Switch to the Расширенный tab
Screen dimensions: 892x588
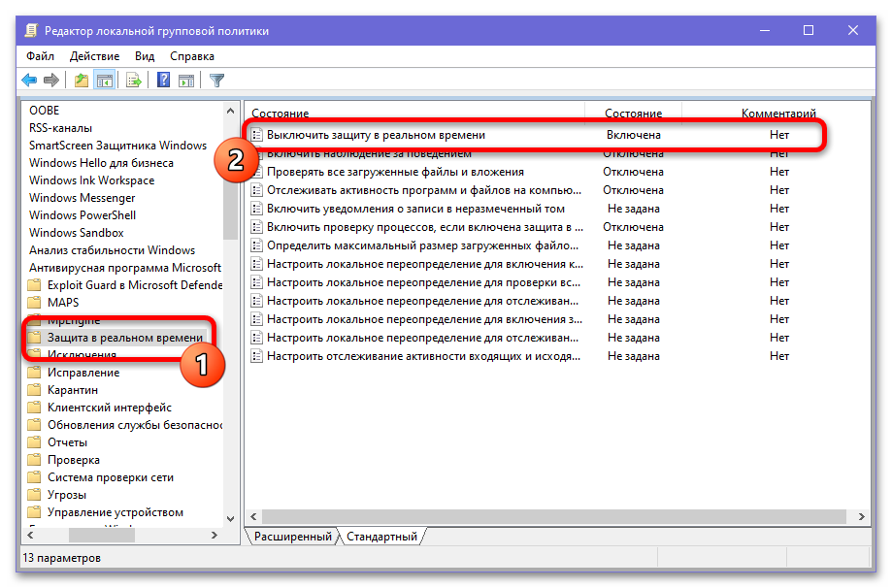pyautogui.click(x=292, y=537)
